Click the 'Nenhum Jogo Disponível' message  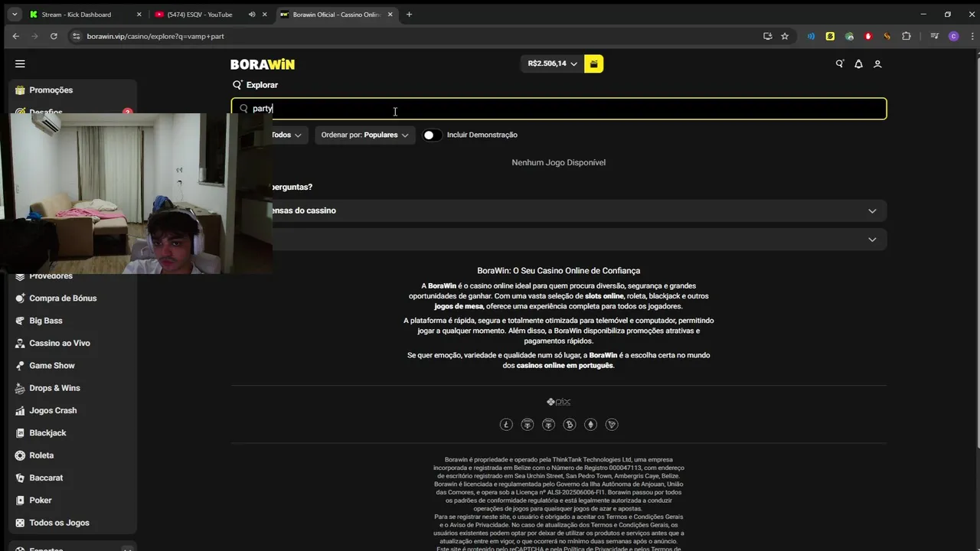(x=559, y=162)
